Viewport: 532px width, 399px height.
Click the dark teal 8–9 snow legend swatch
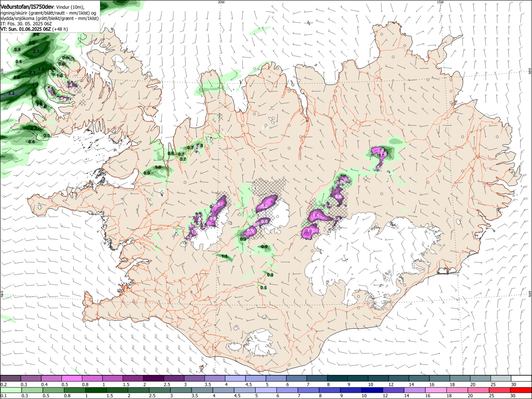pos(337,379)
